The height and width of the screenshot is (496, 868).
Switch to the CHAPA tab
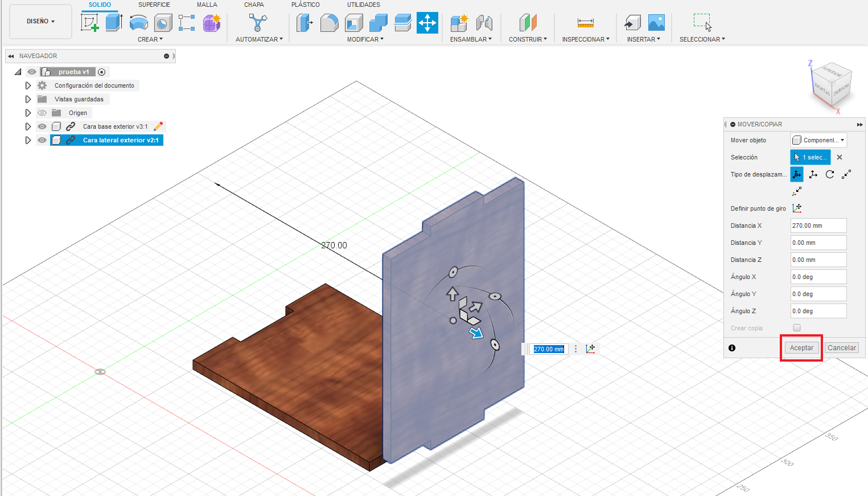[254, 5]
